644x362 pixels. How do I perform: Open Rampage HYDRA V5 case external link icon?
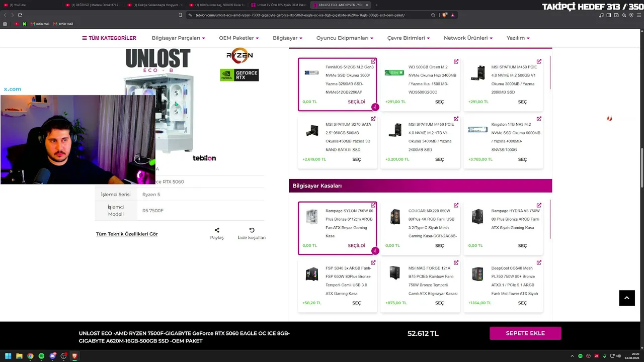click(x=539, y=206)
